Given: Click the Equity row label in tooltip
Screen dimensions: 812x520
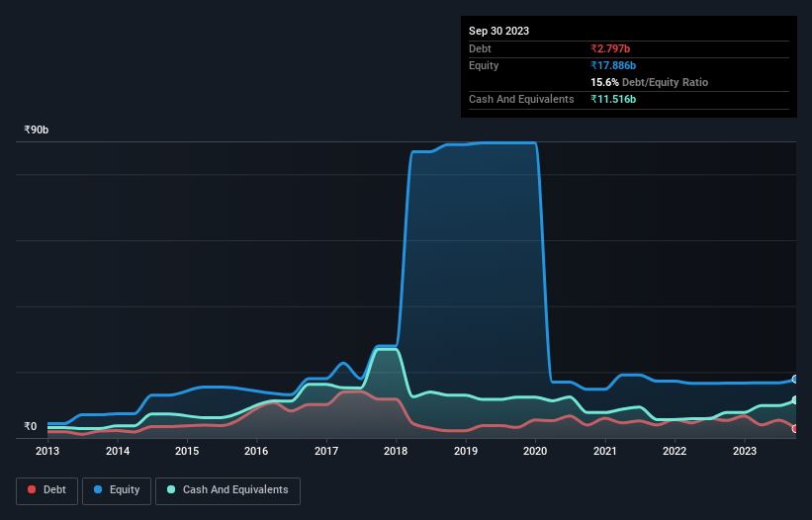Looking at the screenshot, I should 484,65.
